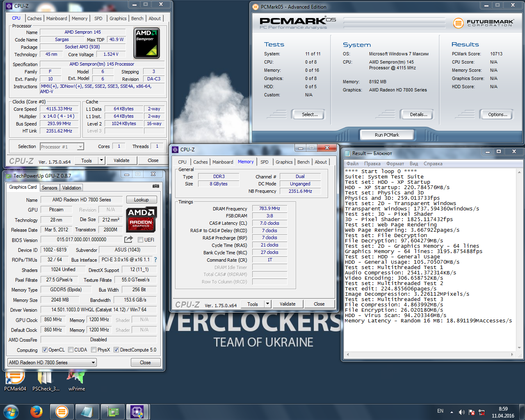
Task: Open Tools dropdown arrow in CPU-Z Memory window
Action: [x=268, y=304]
